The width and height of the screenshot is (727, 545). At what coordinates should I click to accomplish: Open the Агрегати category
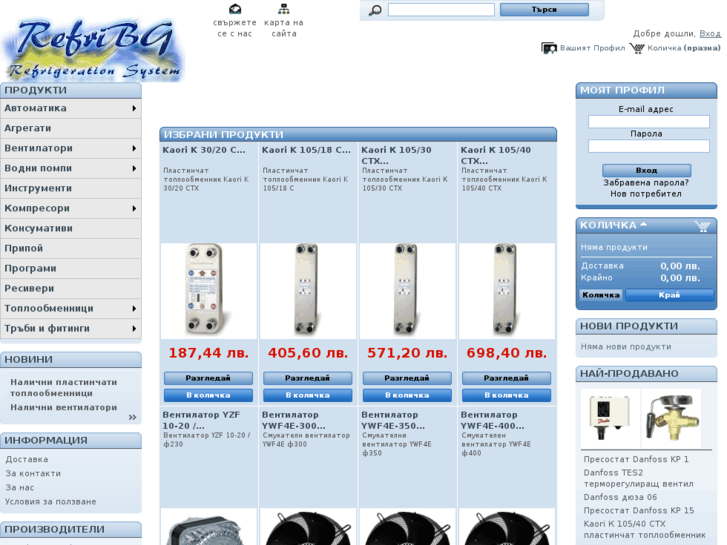[x=71, y=128]
